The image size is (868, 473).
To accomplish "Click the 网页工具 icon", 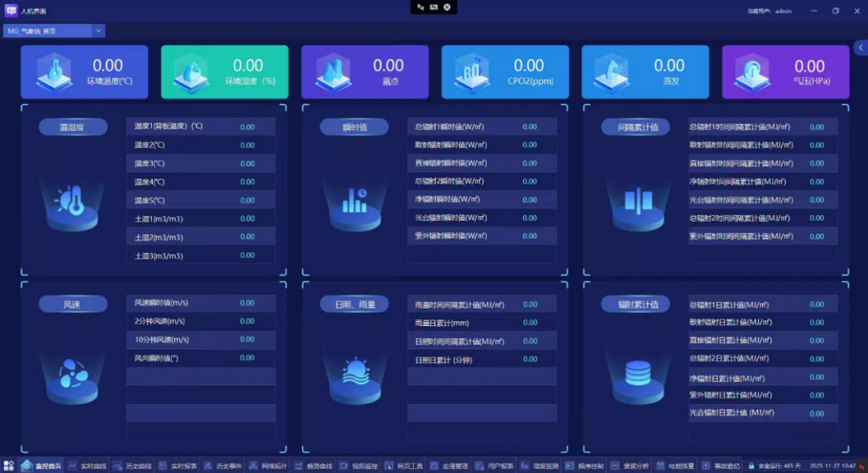I will [x=389, y=466].
